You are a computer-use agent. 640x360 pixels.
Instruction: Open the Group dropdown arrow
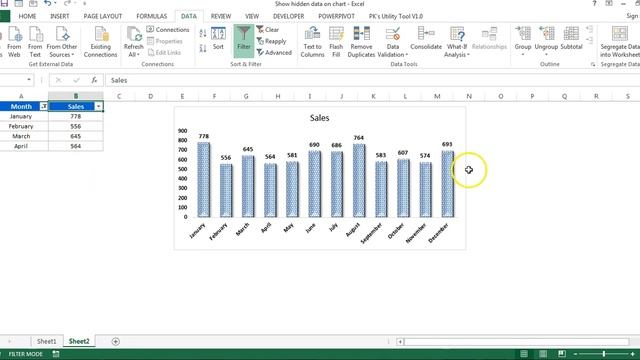(522, 54)
